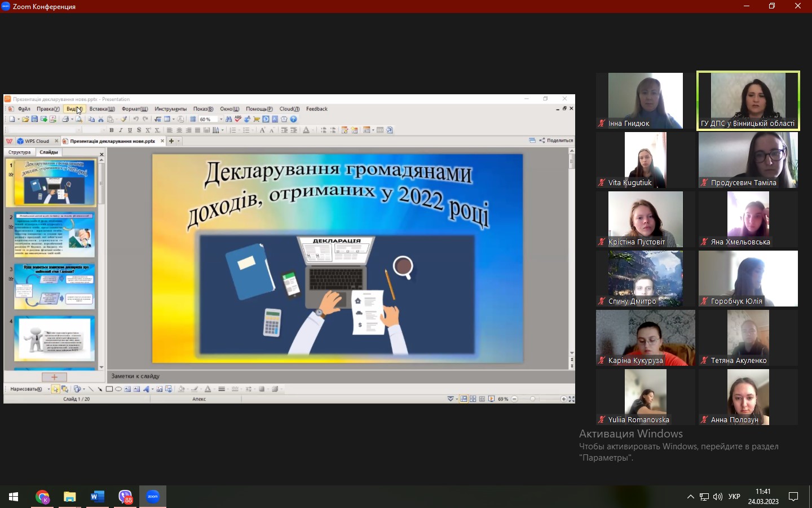
Task: Click the Undo arrow icon
Action: (136, 119)
